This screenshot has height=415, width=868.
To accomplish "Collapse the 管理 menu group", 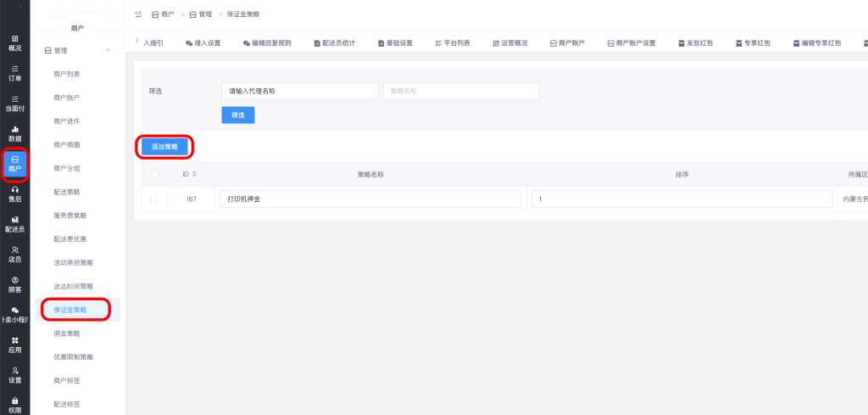I will click(x=108, y=51).
